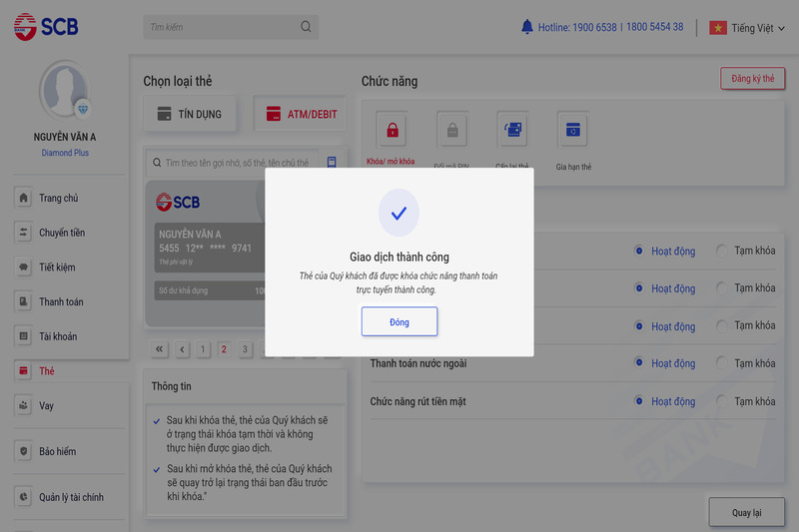799x532 pixels.
Task: Click the Trang chủ home icon
Action: [23, 198]
